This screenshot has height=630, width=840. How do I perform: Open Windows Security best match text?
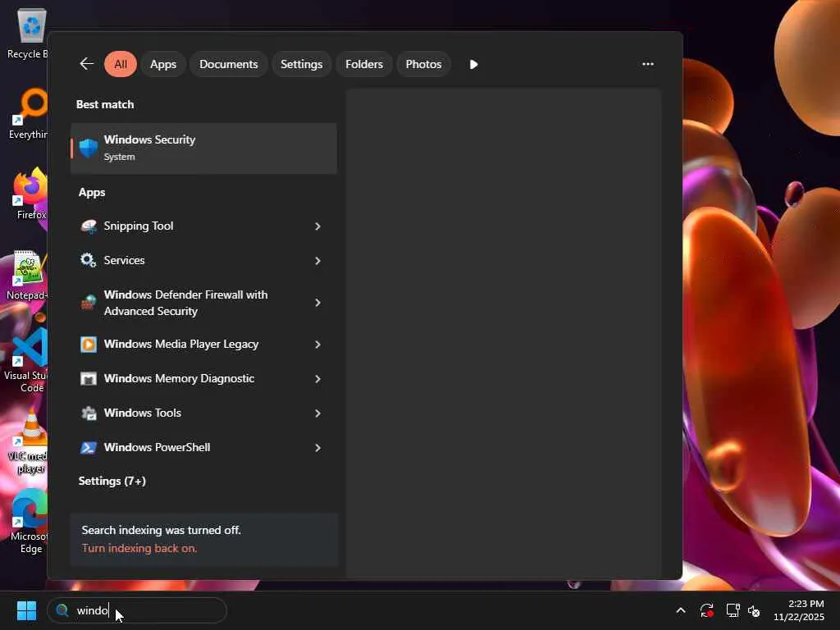point(149,139)
